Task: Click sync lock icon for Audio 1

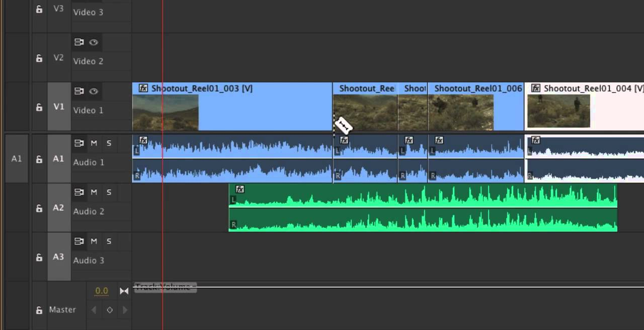Action: pos(79,143)
